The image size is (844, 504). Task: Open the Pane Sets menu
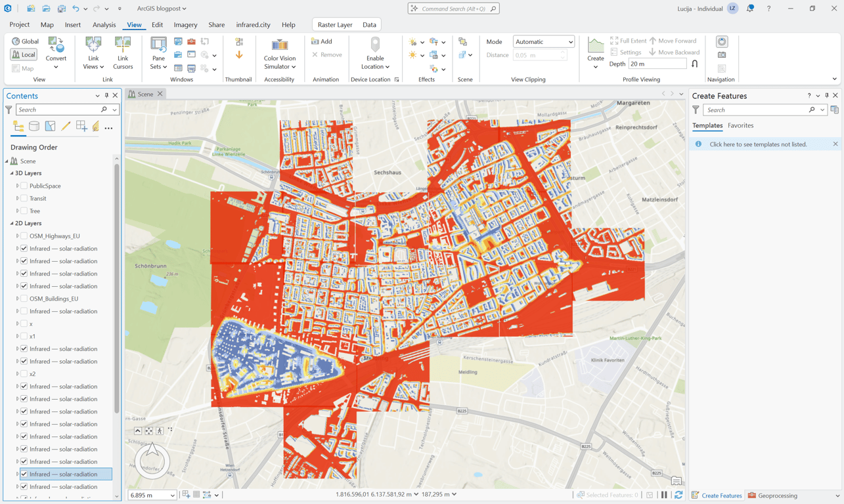pos(158,54)
